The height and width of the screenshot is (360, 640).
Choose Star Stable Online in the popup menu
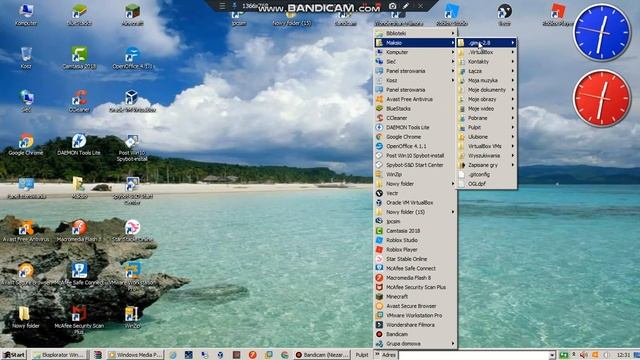point(415,259)
